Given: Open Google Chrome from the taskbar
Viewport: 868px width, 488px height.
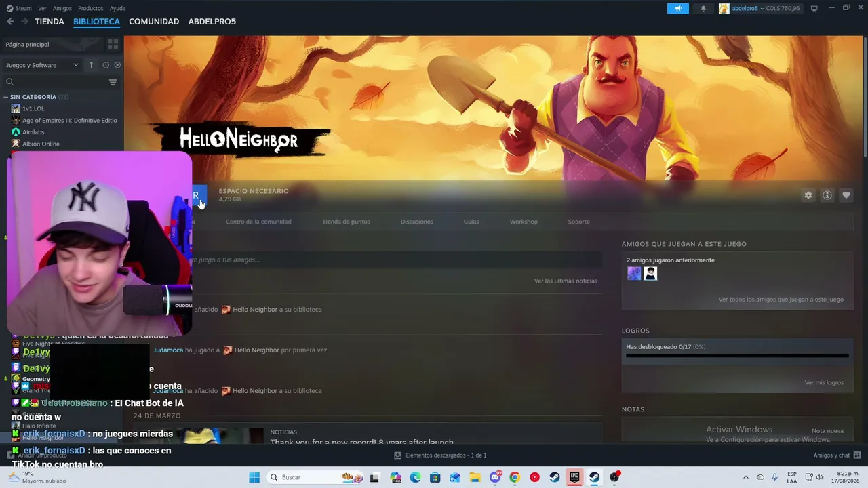Looking at the screenshot, I should click(515, 477).
